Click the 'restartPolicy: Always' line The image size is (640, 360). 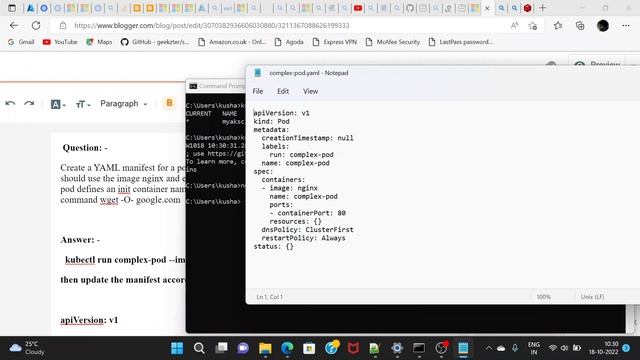(303, 238)
